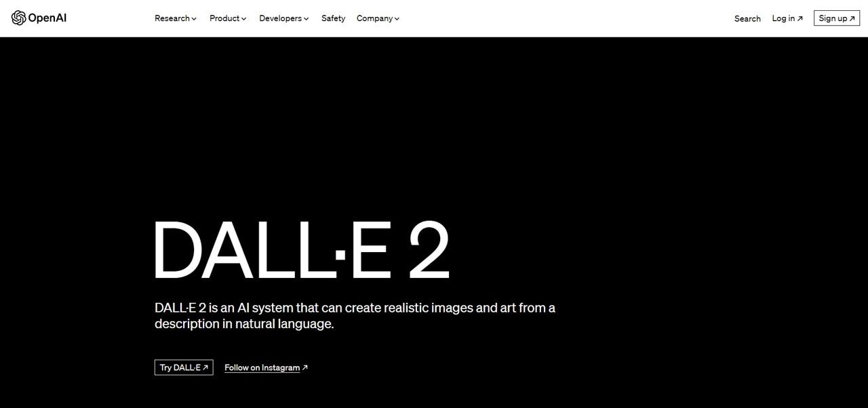Expand the Developers menu
The height and width of the screenshot is (408, 868).
tap(283, 18)
